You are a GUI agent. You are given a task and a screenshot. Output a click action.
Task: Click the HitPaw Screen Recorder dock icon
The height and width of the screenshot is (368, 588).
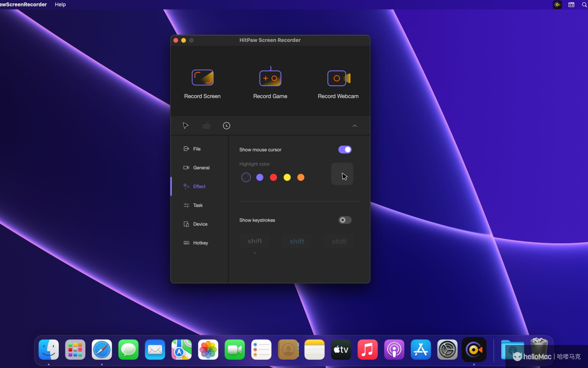click(x=474, y=350)
